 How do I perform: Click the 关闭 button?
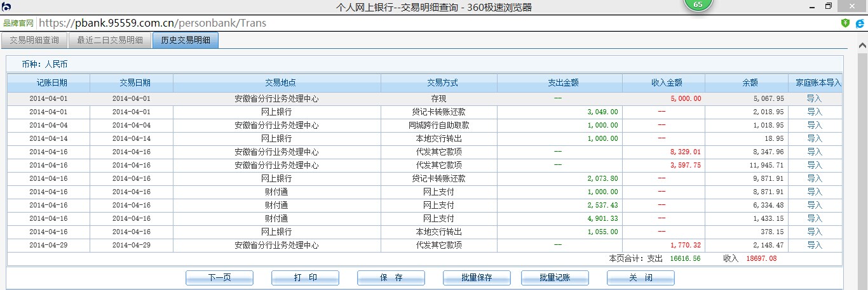point(641,278)
